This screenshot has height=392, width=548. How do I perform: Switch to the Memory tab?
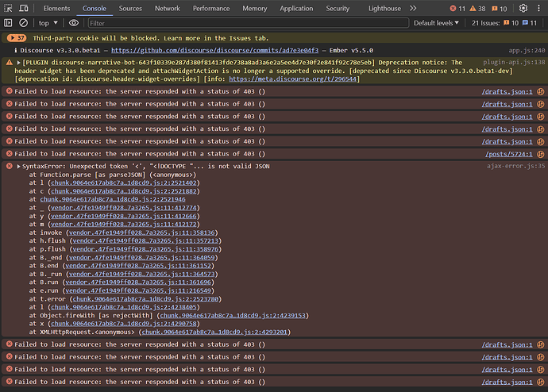[254, 9]
